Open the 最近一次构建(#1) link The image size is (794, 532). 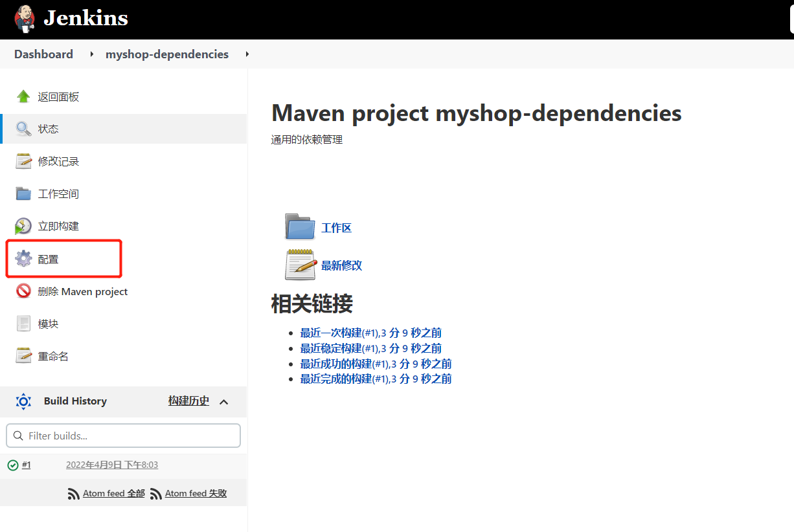(x=370, y=333)
